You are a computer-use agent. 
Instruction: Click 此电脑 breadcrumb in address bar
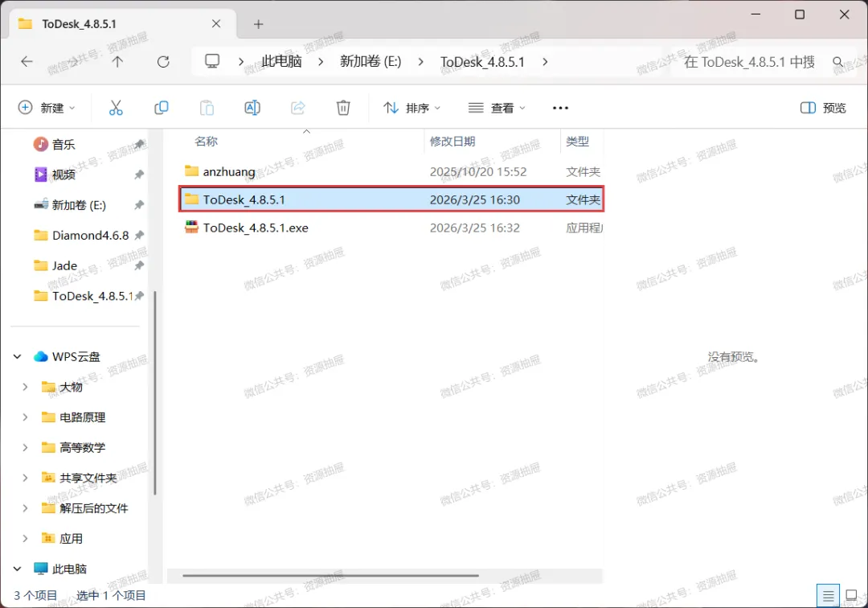click(281, 61)
